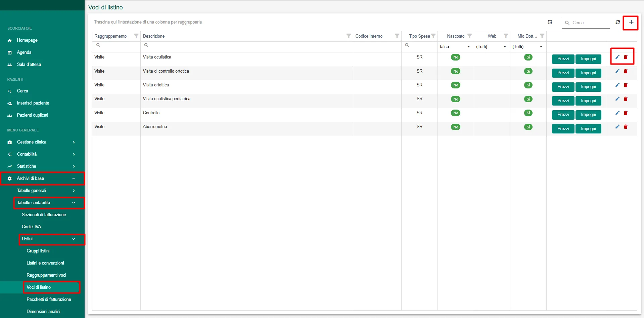Collapse the Archivi di base section
The image size is (644, 318).
(x=42, y=178)
